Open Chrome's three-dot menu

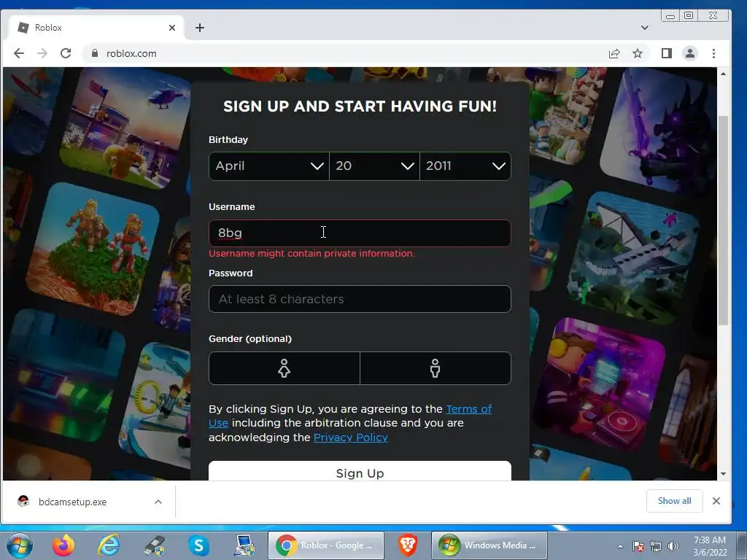(x=713, y=53)
